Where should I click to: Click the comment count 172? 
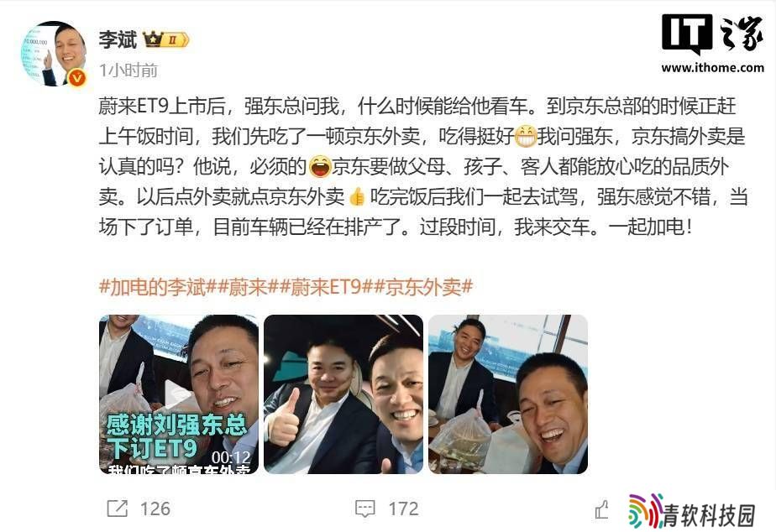(x=403, y=509)
